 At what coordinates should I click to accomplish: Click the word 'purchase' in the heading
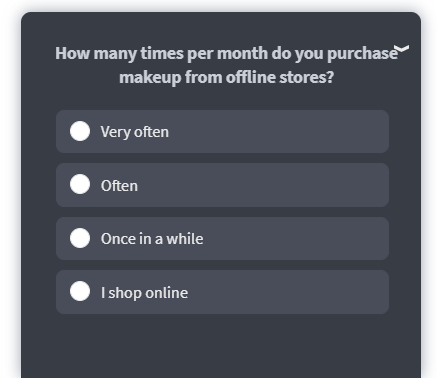tap(363, 54)
